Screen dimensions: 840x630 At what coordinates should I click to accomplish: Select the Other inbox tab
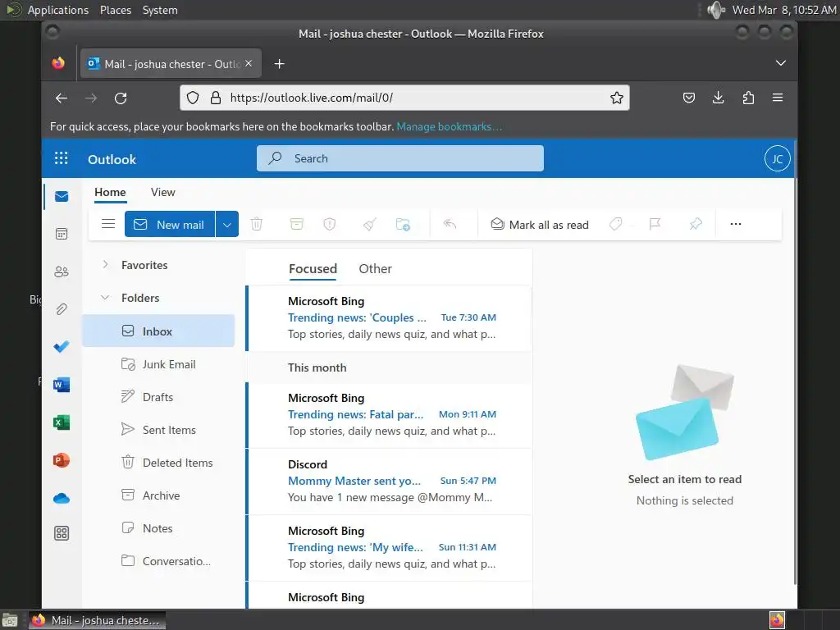375,268
